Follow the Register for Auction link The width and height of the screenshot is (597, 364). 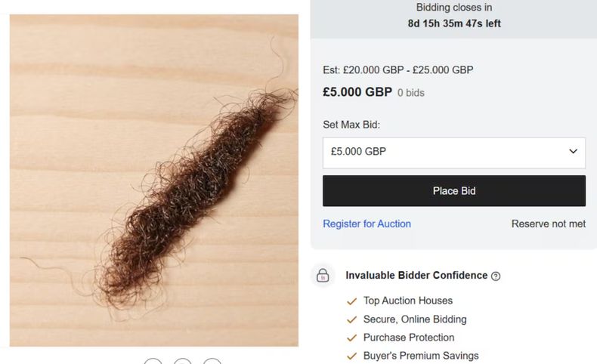(367, 224)
